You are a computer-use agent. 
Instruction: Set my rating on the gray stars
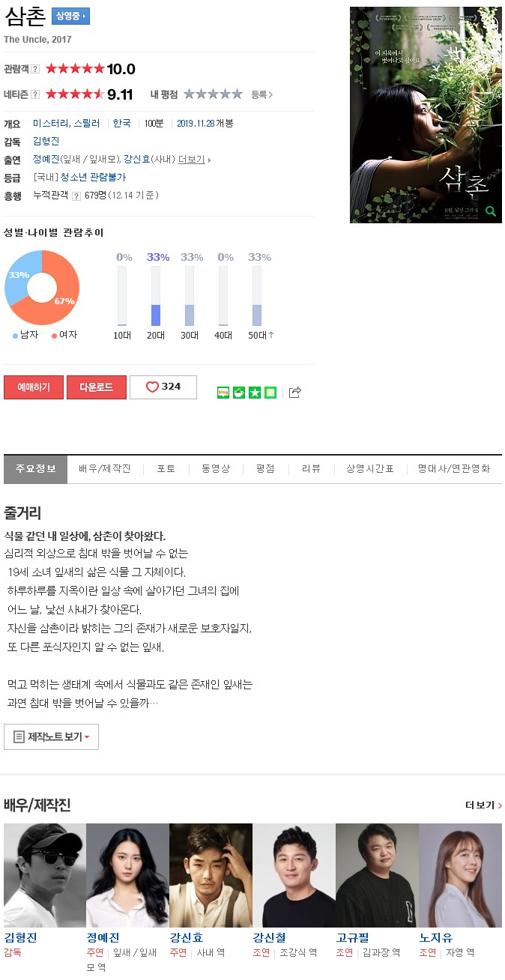tap(213, 94)
